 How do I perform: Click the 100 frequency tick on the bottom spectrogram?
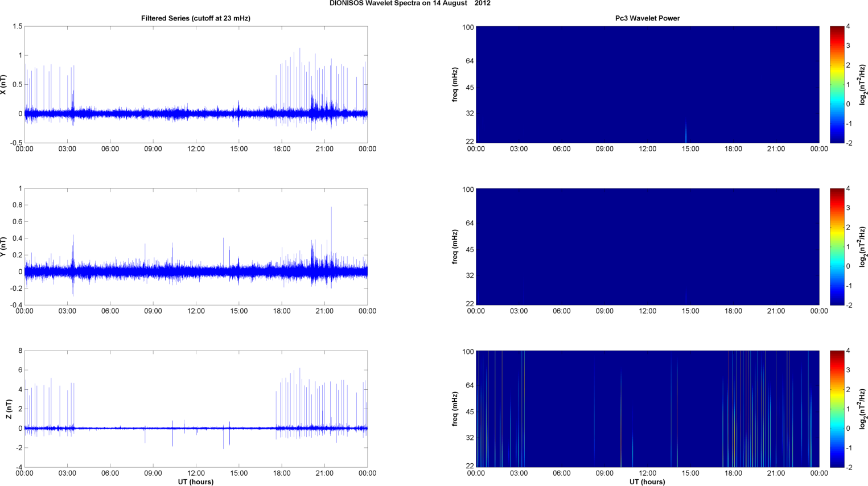[x=468, y=352]
